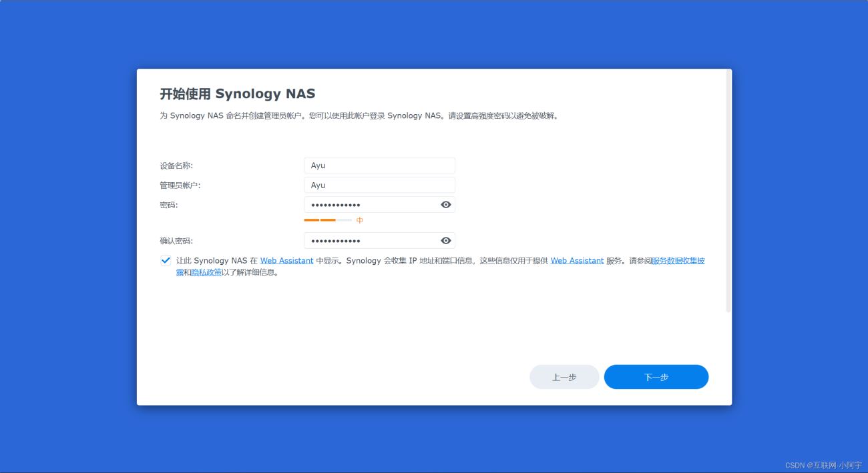The height and width of the screenshot is (473, 868).
Task: Open the first Web Assistant link
Action: tap(286, 261)
